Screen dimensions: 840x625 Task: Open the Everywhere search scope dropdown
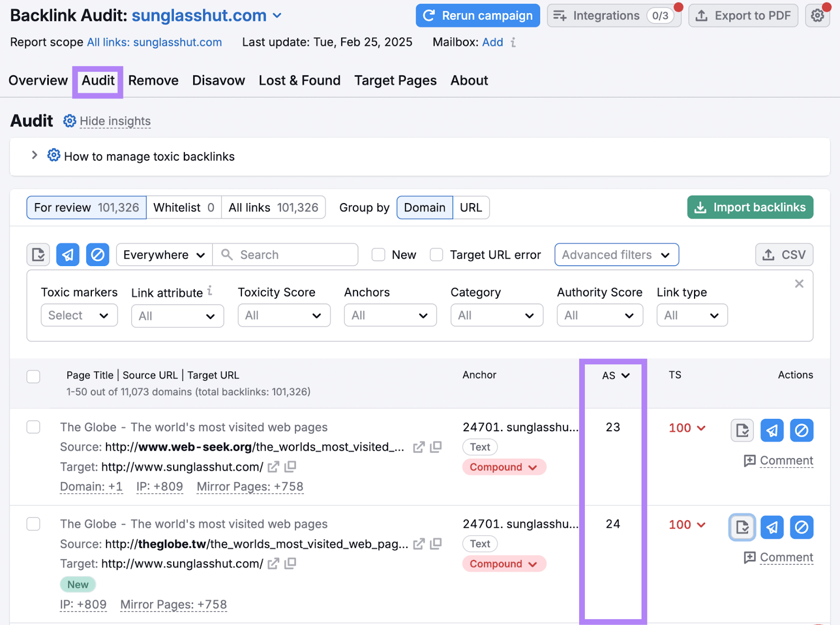tap(164, 255)
